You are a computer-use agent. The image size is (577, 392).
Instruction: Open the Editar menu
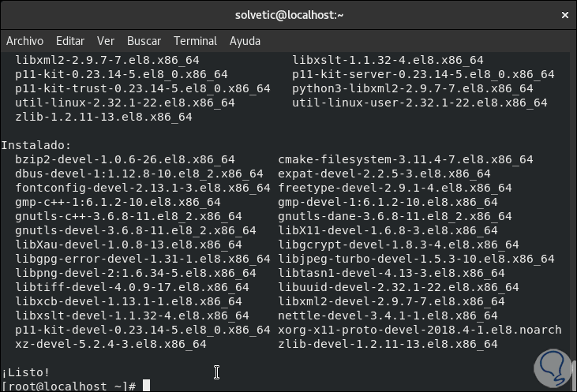[x=70, y=41]
